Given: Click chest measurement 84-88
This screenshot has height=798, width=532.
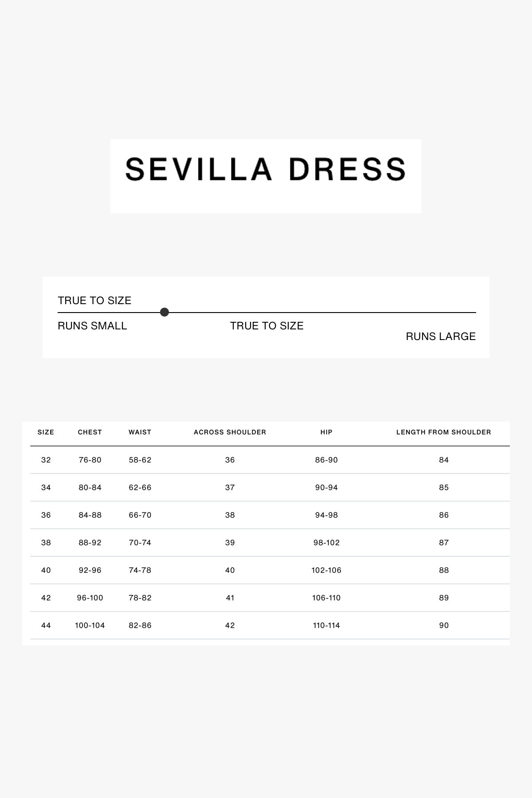Looking at the screenshot, I should [x=90, y=515].
